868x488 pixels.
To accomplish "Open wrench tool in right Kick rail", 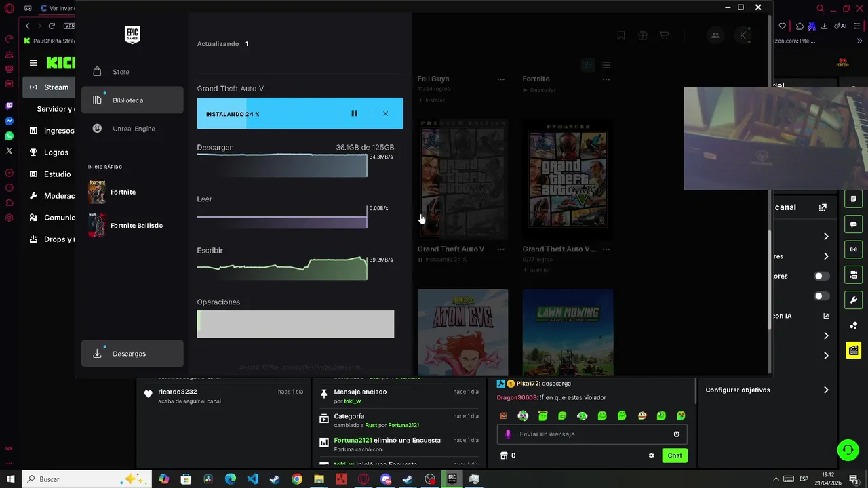I will tap(854, 300).
